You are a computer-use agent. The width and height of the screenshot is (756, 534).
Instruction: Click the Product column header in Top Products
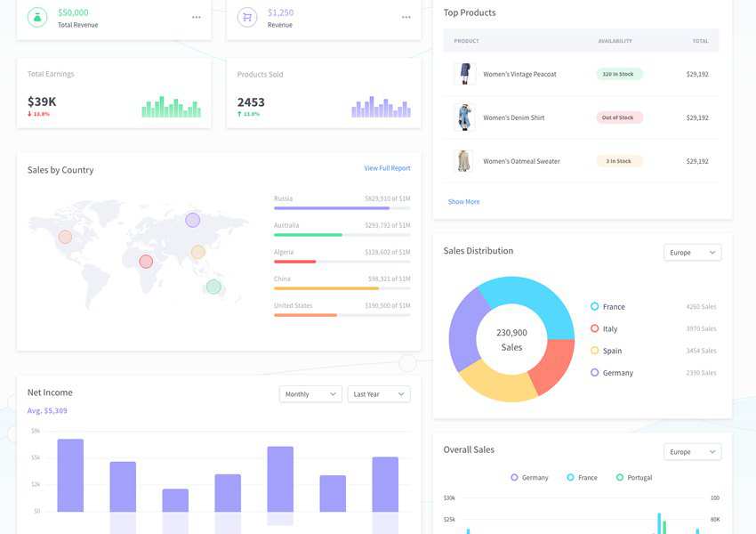(x=466, y=41)
